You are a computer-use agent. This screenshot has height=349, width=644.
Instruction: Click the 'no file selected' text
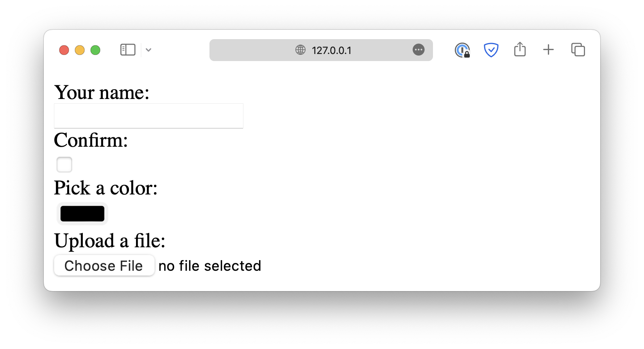click(x=210, y=266)
